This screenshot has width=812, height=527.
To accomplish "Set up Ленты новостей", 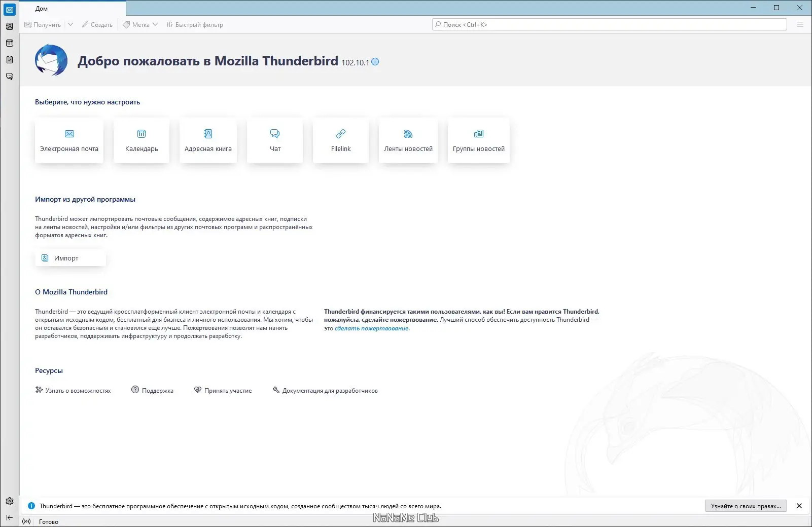I will tap(408, 140).
